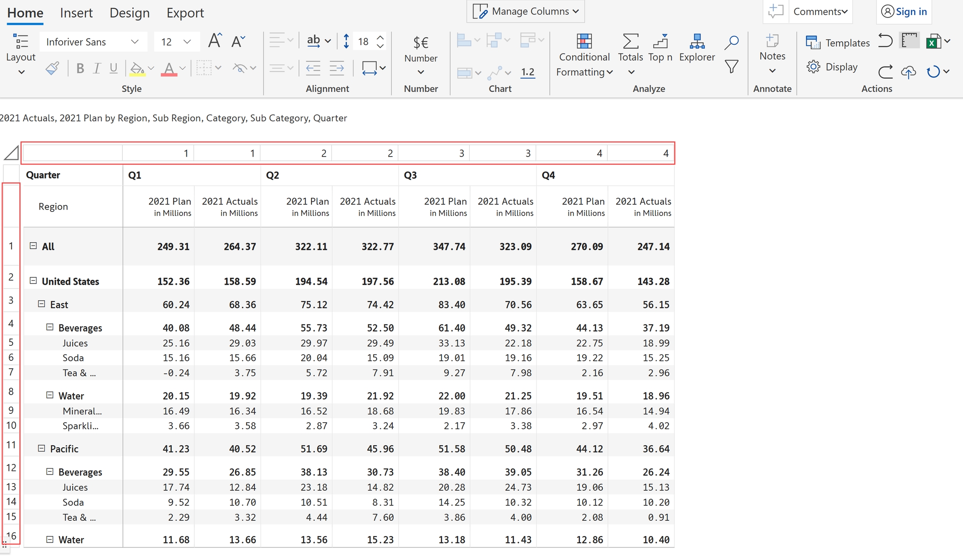Switch to the Insert tab
Viewport: 963px width, 560px height.
pos(76,13)
